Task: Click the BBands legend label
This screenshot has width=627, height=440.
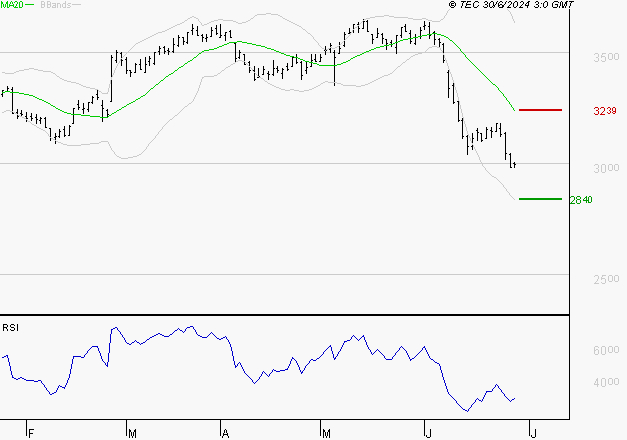Action: click(x=56, y=5)
